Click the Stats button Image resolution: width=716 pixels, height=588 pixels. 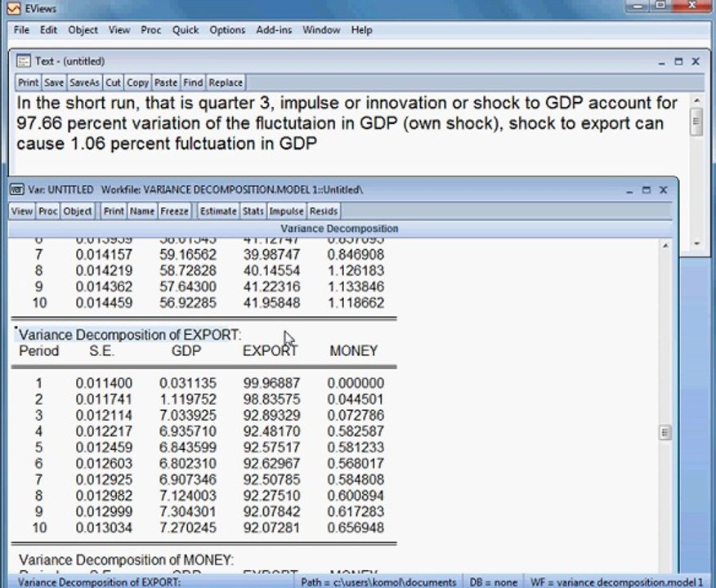[253, 212]
